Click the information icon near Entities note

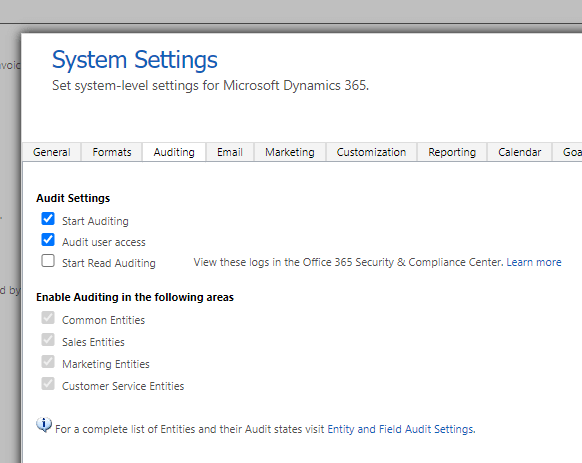click(44, 424)
